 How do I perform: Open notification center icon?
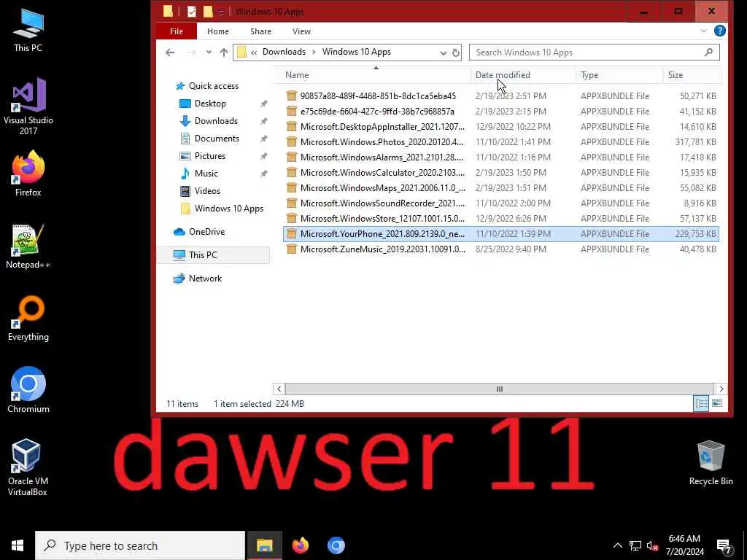[724, 547]
